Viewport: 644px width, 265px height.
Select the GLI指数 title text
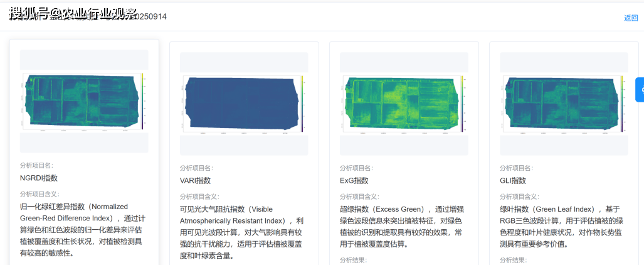(x=513, y=180)
